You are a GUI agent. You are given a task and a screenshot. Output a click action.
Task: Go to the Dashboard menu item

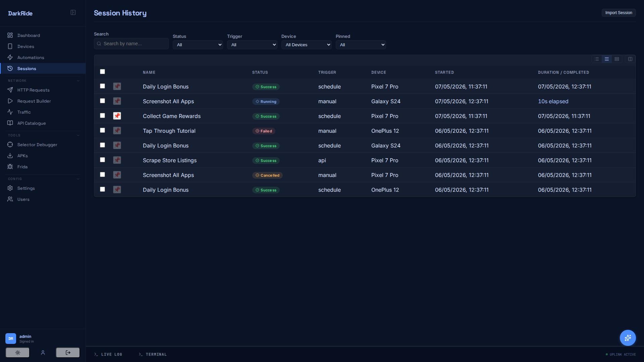pyautogui.click(x=43, y=35)
